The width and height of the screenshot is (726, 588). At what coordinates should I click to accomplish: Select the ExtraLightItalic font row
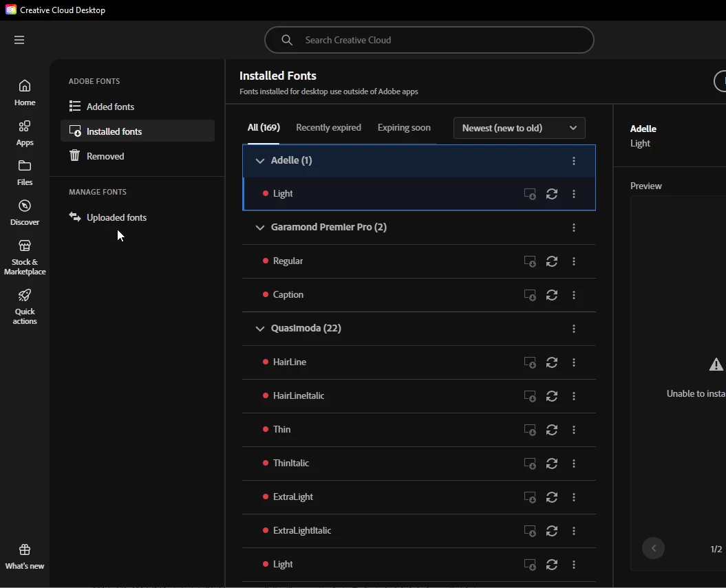(x=418, y=531)
